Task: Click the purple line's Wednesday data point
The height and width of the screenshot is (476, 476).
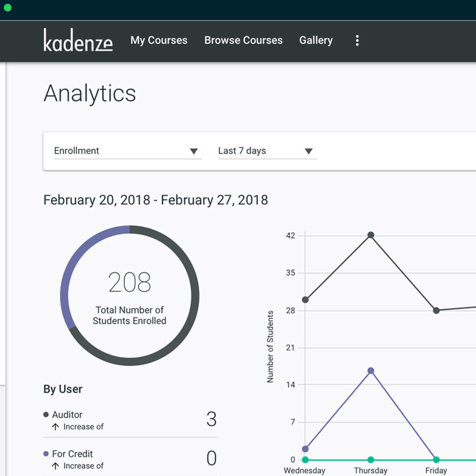Action: click(305, 449)
